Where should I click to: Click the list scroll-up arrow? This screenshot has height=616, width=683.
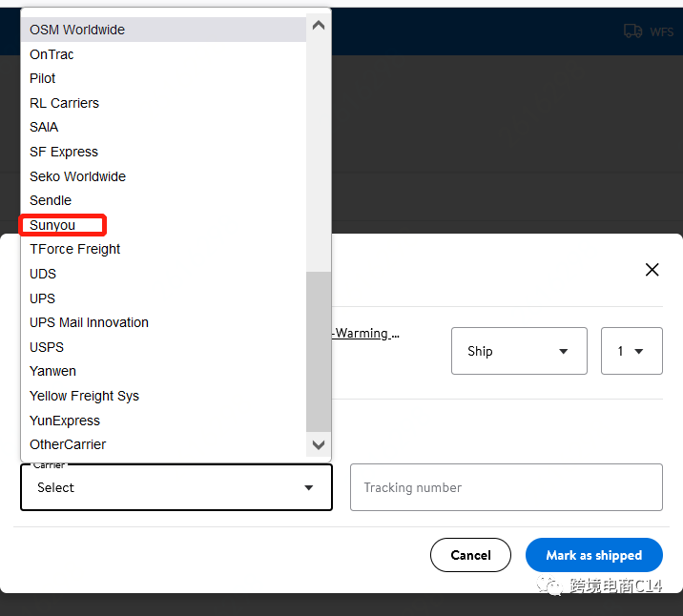319,25
